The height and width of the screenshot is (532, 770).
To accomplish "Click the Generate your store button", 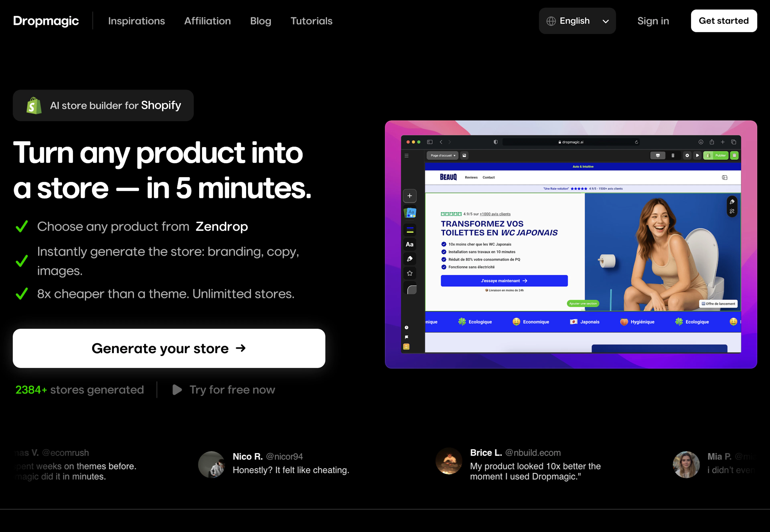I will [169, 348].
